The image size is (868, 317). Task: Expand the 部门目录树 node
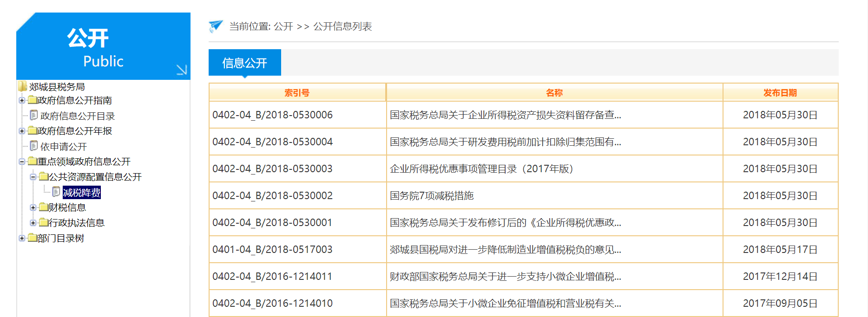pyautogui.click(x=21, y=238)
